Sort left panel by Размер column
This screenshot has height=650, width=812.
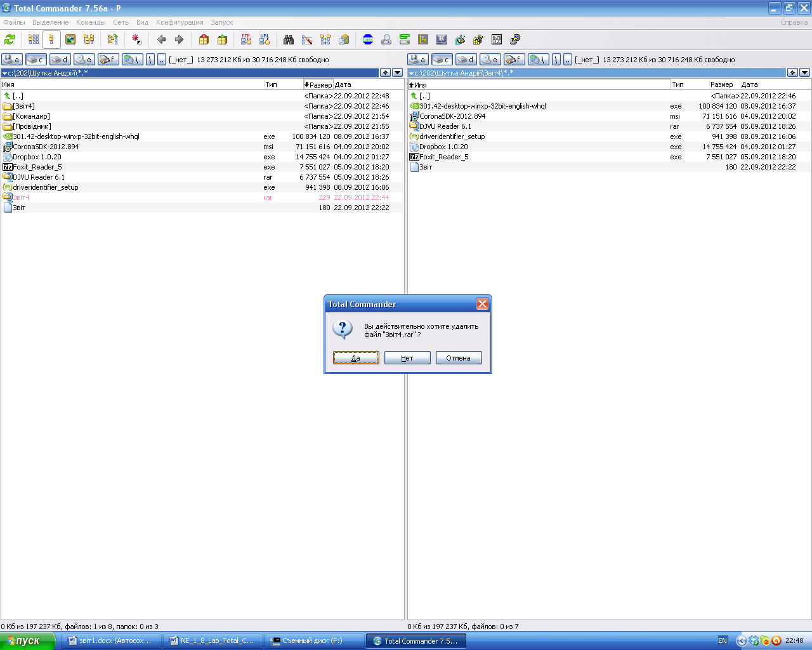click(318, 84)
